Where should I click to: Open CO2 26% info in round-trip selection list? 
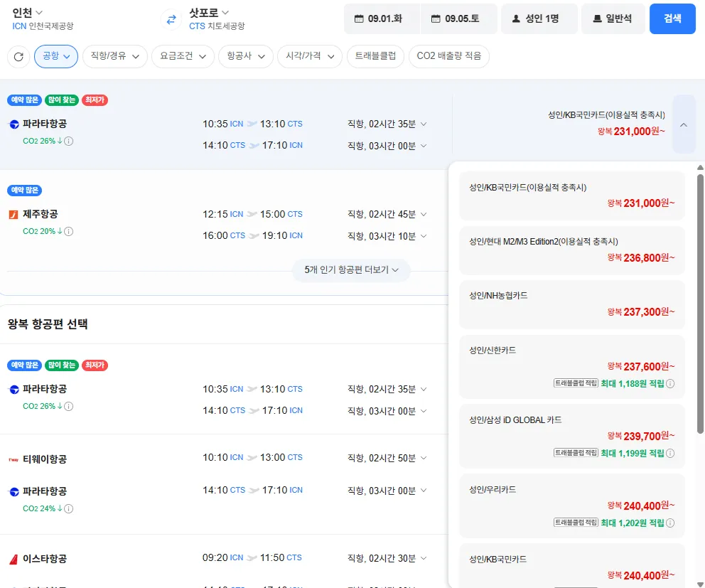(68, 407)
